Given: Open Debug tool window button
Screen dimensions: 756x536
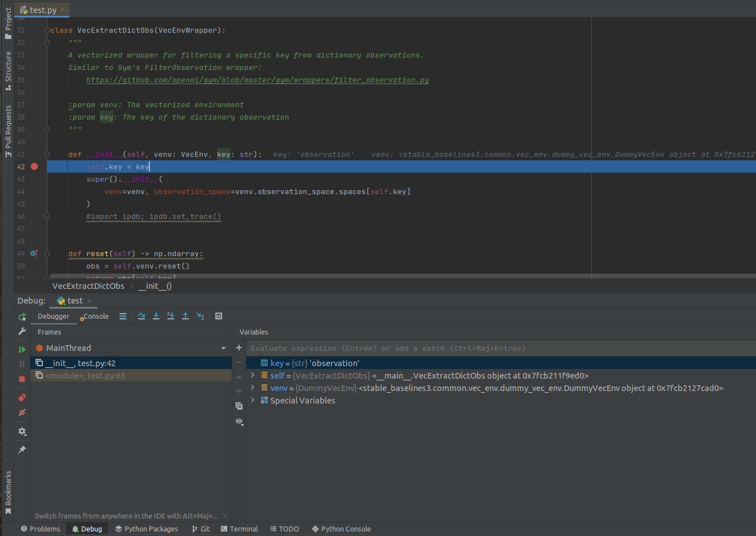Looking at the screenshot, I should pyautogui.click(x=86, y=529).
